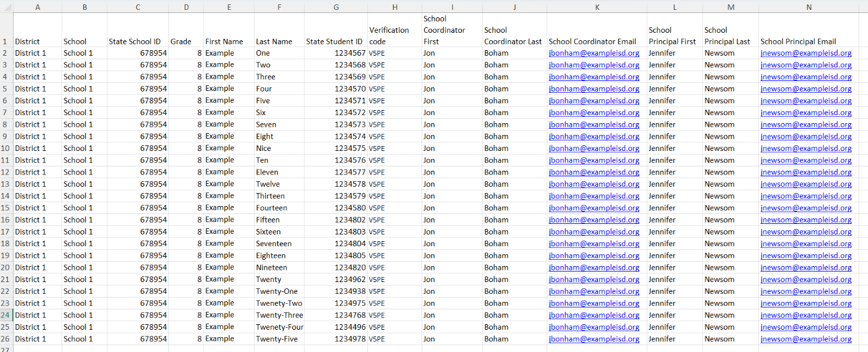This screenshot has height=352, width=868.
Task: Click the column H header
Action: (x=394, y=7)
